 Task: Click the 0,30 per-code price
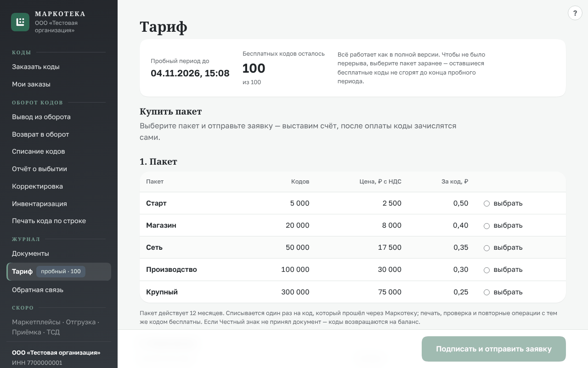461,270
